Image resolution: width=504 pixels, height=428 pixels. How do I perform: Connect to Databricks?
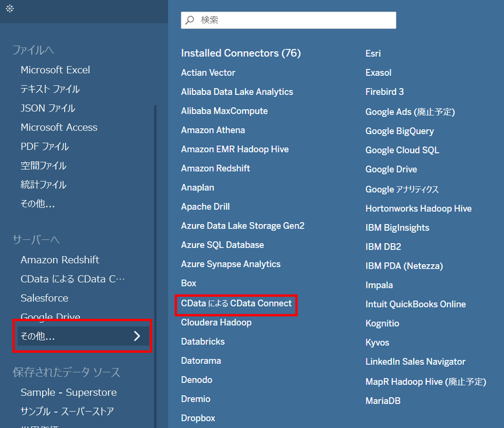(x=203, y=342)
